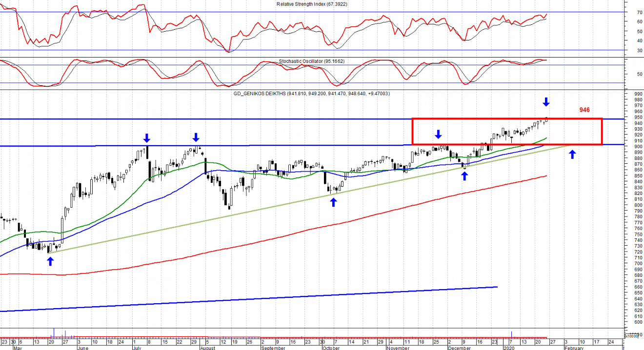Image resolution: width=644 pixels, height=350 pixels.
Task: Select the down arrow above the latest candle
Action: (x=546, y=102)
